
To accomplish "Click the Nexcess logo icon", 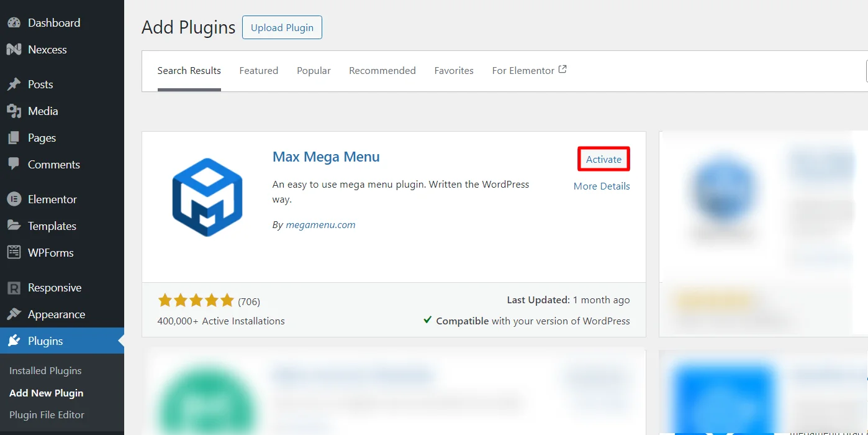I will click(x=14, y=50).
